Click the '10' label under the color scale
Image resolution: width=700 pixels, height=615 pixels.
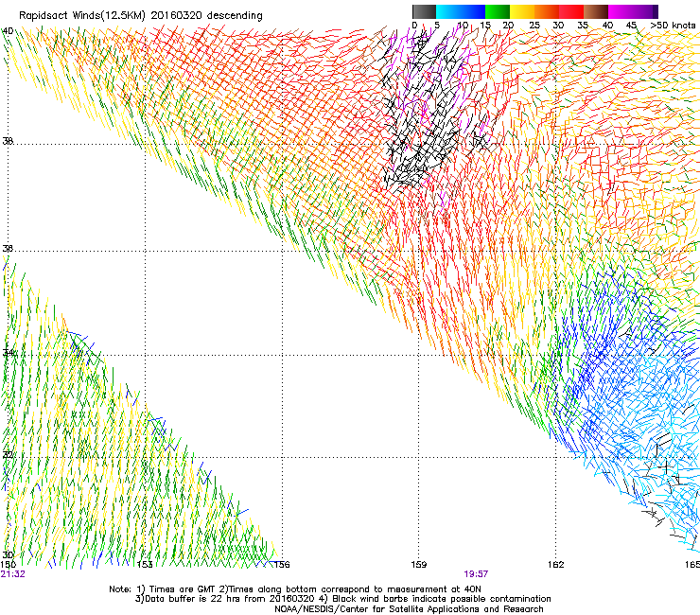tap(462, 26)
